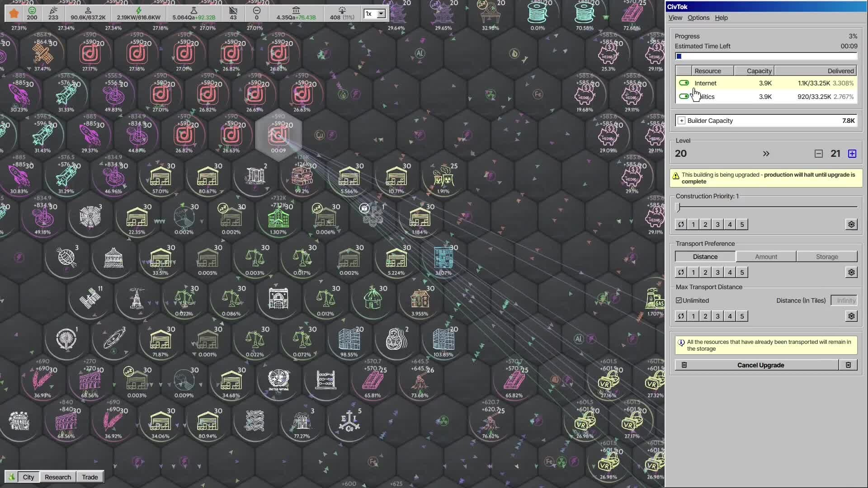Uncheck the Unlimited distance checkbox

[x=679, y=300]
